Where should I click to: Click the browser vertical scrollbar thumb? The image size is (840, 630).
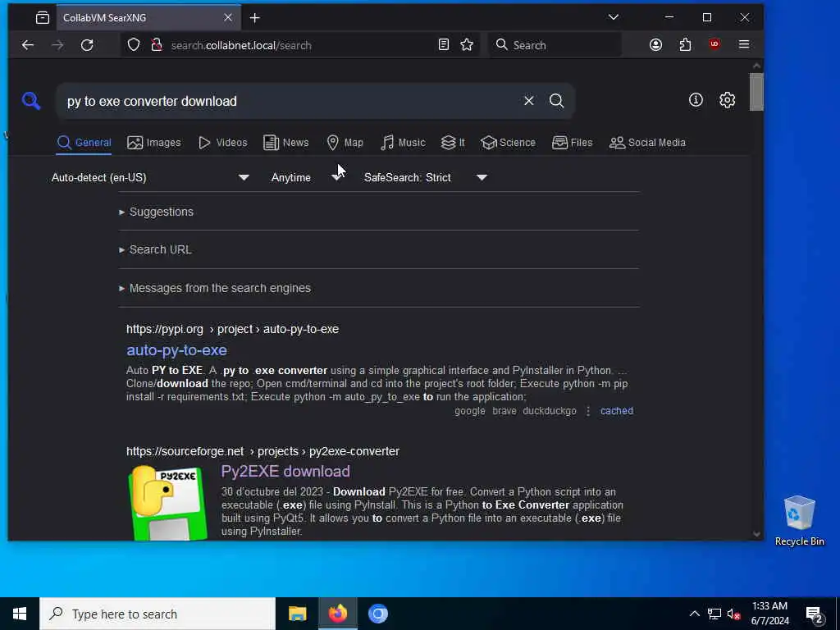pos(756,92)
